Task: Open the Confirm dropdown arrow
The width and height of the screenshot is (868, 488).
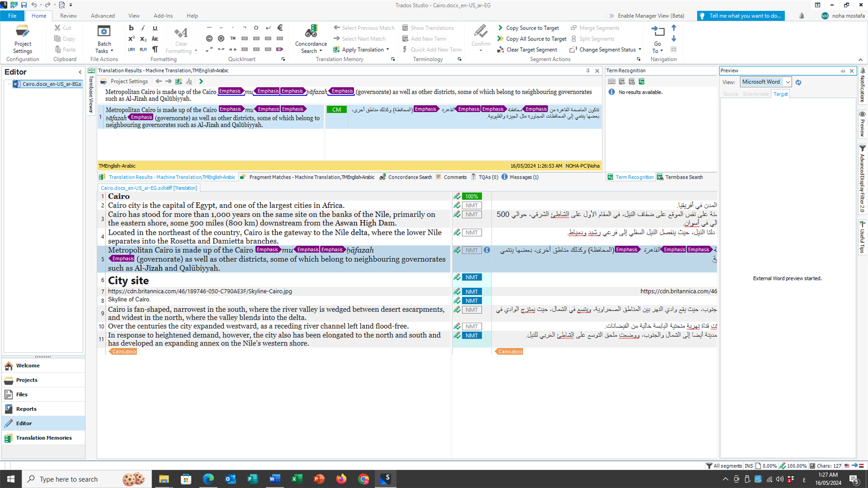Action: click(481, 51)
